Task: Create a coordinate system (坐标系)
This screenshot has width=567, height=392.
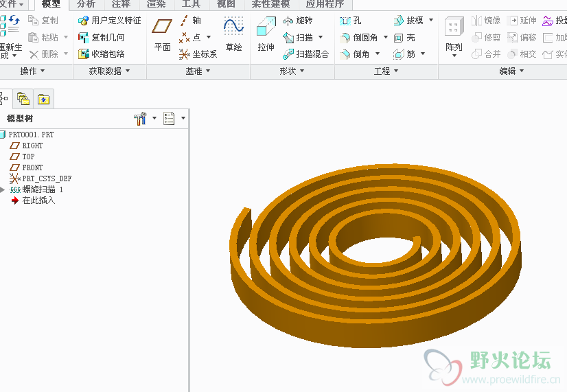Action: point(198,54)
